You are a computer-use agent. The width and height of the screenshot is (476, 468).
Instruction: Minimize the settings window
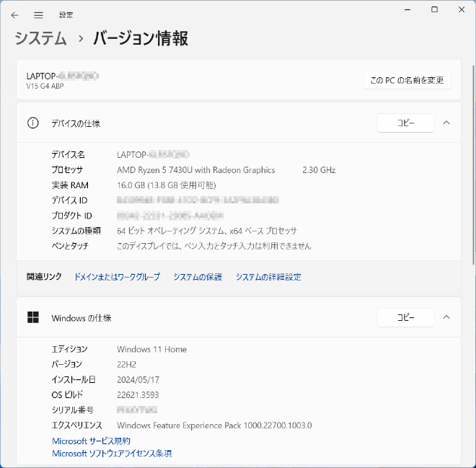pos(407,9)
